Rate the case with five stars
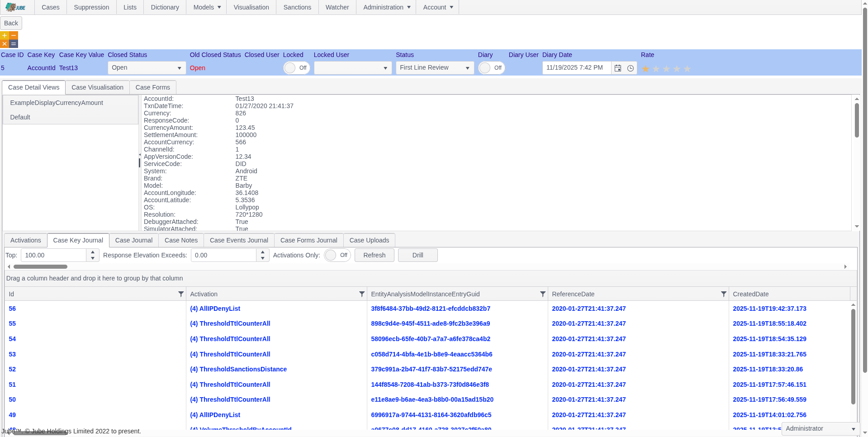The image size is (868, 437). point(687,69)
